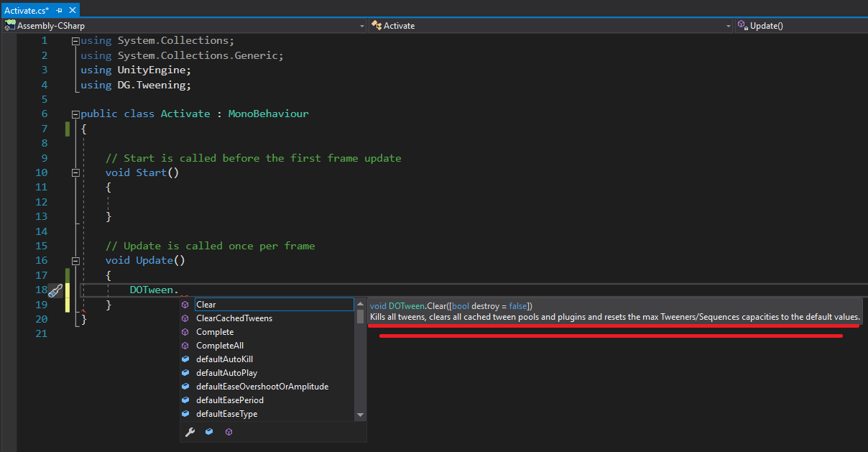
Task: Click the method cube icon beside Clear
Action: tap(186, 304)
